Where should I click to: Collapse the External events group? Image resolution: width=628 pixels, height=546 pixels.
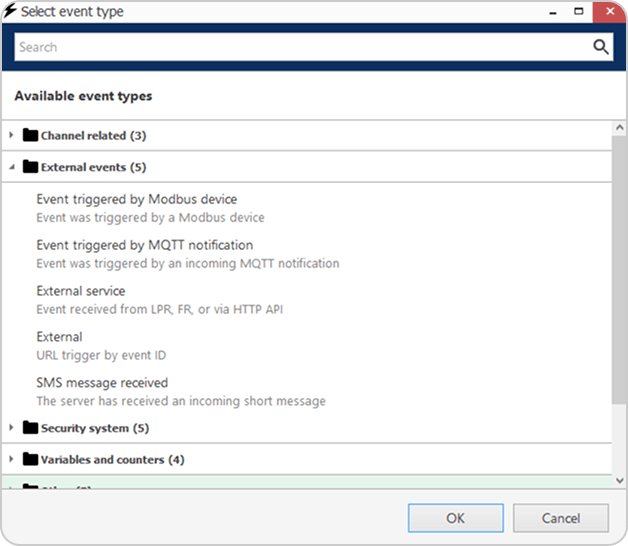click(x=12, y=167)
